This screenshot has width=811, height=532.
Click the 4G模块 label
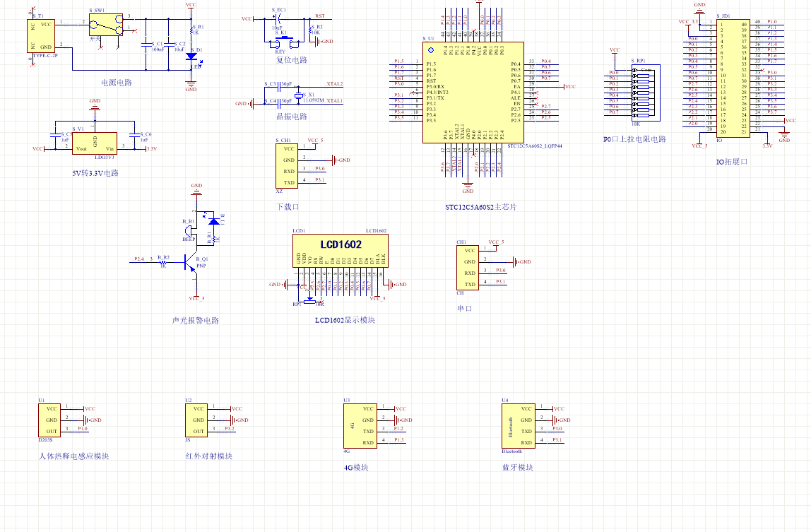pos(356,468)
